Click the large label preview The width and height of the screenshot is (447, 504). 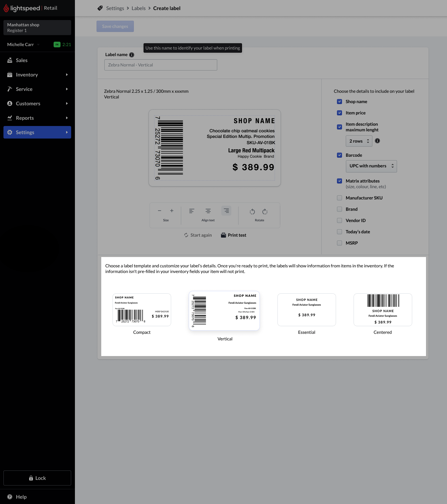pos(215,148)
